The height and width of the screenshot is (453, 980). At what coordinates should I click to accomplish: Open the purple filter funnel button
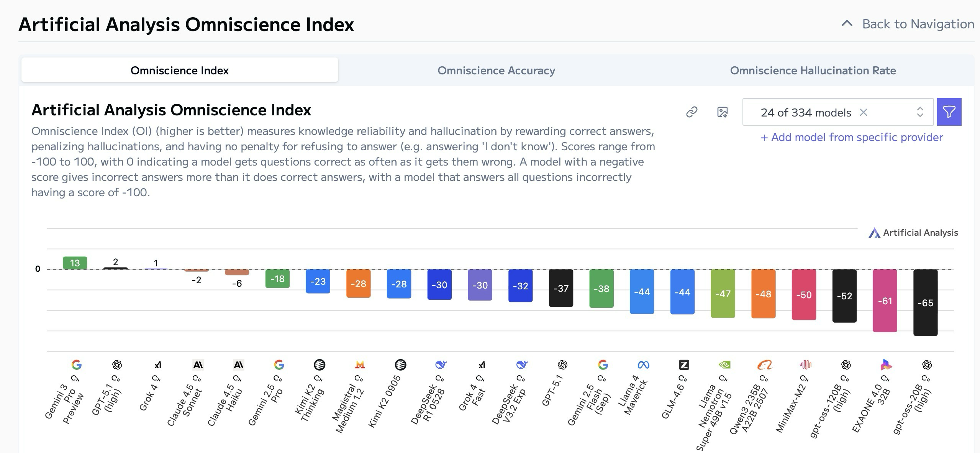[x=949, y=112]
